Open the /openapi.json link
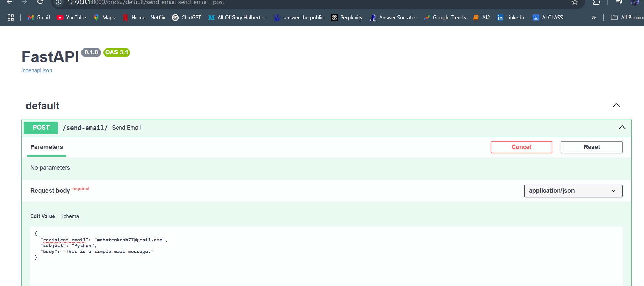Viewport: 644px width, 286px height. tap(37, 70)
